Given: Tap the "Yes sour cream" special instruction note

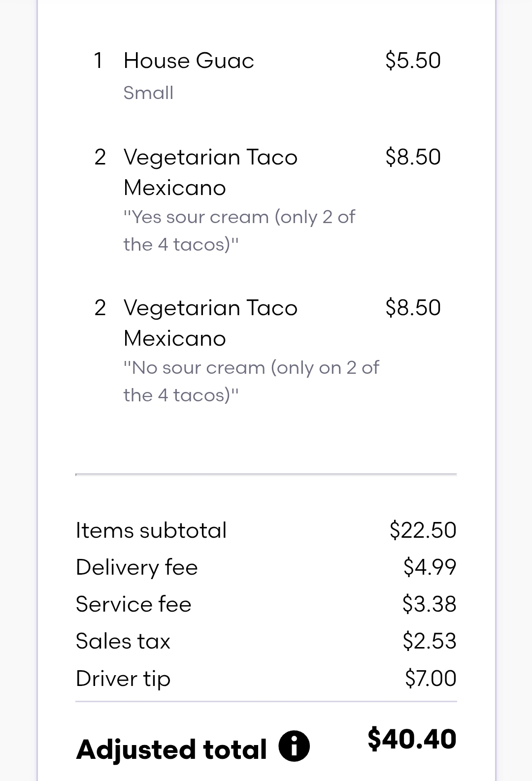Looking at the screenshot, I should [239, 230].
